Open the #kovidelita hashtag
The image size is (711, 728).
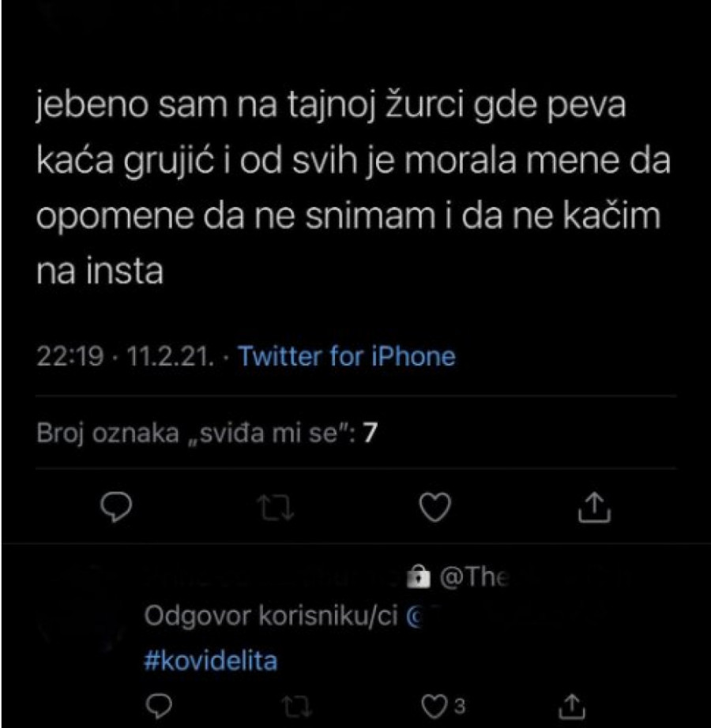[x=210, y=660]
